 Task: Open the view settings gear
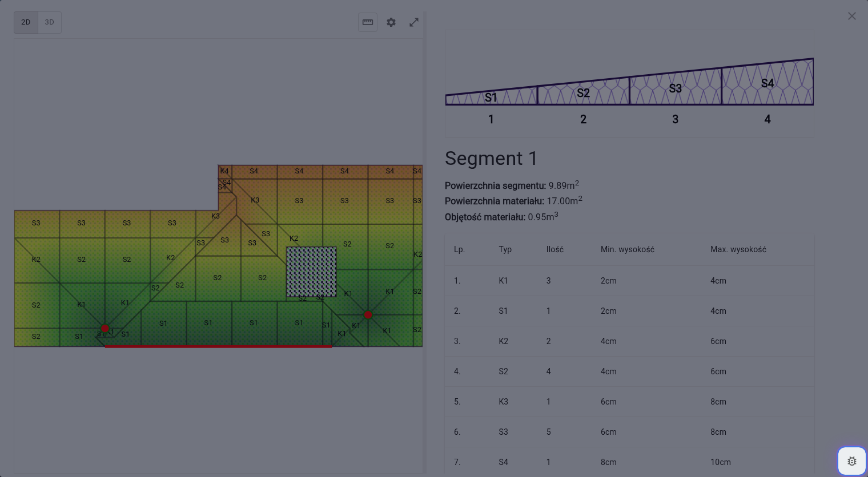click(x=391, y=22)
